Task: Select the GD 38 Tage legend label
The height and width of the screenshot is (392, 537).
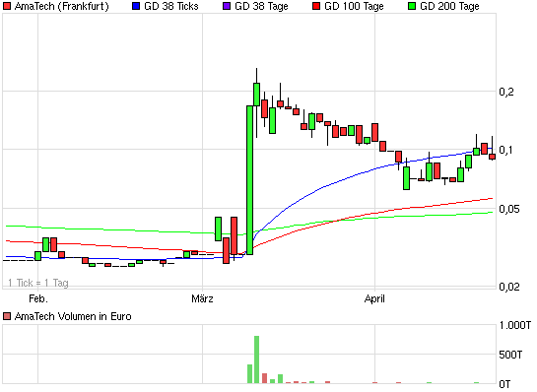Action: point(261,6)
